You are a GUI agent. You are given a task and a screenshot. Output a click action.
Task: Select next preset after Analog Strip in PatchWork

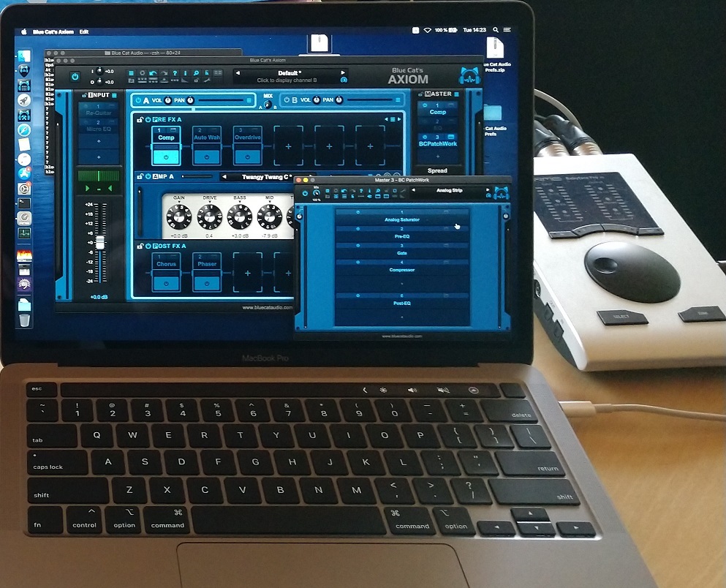coord(487,190)
